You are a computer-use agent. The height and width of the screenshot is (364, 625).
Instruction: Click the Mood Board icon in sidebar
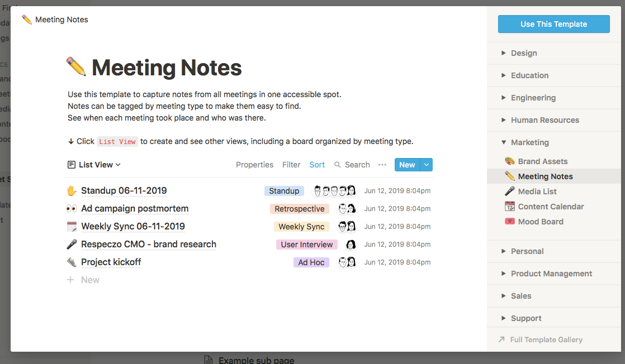pyautogui.click(x=509, y=222)
